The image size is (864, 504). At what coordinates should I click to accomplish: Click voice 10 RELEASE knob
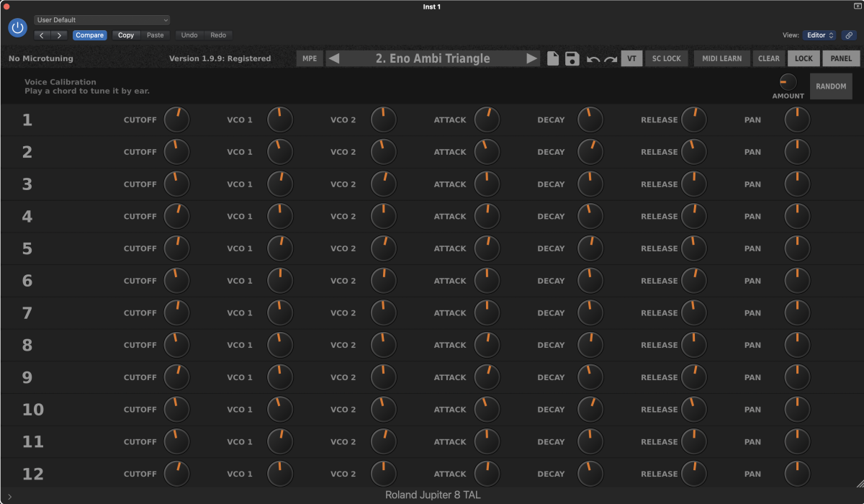(x=694, y=409)
